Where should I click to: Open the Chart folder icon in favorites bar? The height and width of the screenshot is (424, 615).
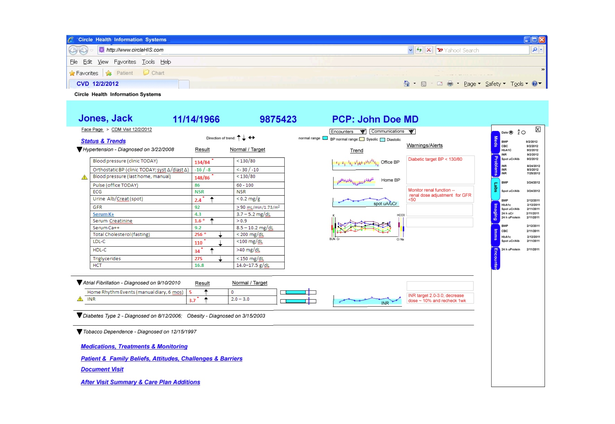pyautogui.click(x=146, y=73)
